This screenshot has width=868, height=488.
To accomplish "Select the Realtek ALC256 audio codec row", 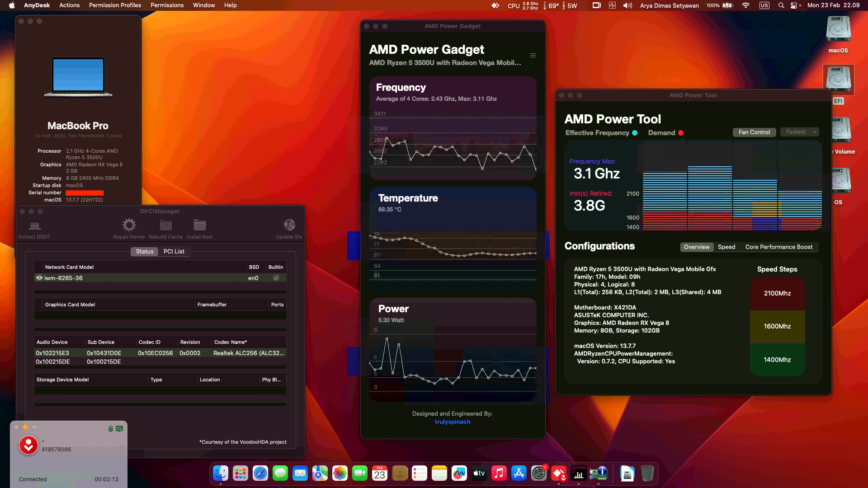I will click(x=160, y=353).
